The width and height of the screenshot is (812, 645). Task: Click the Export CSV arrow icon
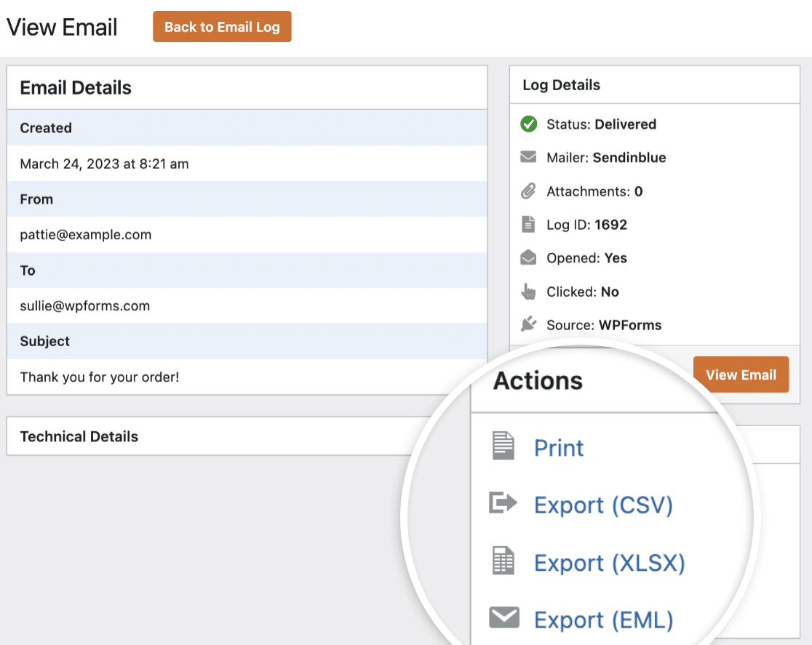coord(503,502)
